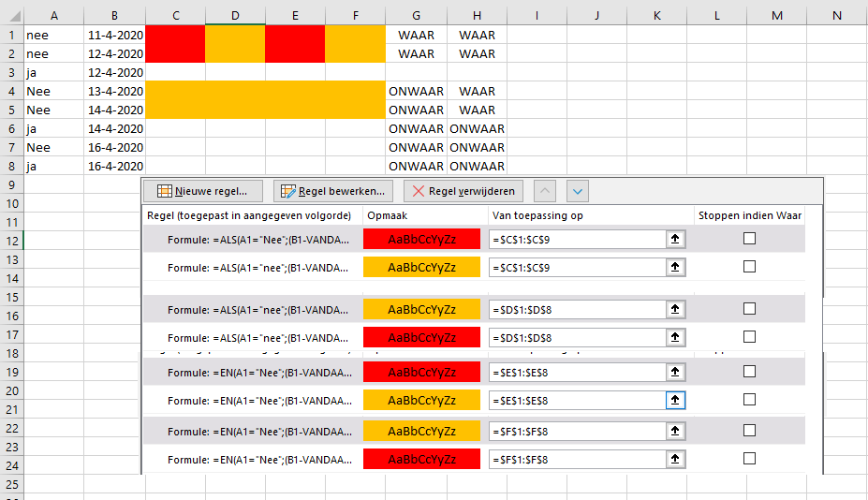This screenshot has width=868, height=500.
Task: Edit the range field of red =$C$1:$C$9 rule
Action: (578, 239)
